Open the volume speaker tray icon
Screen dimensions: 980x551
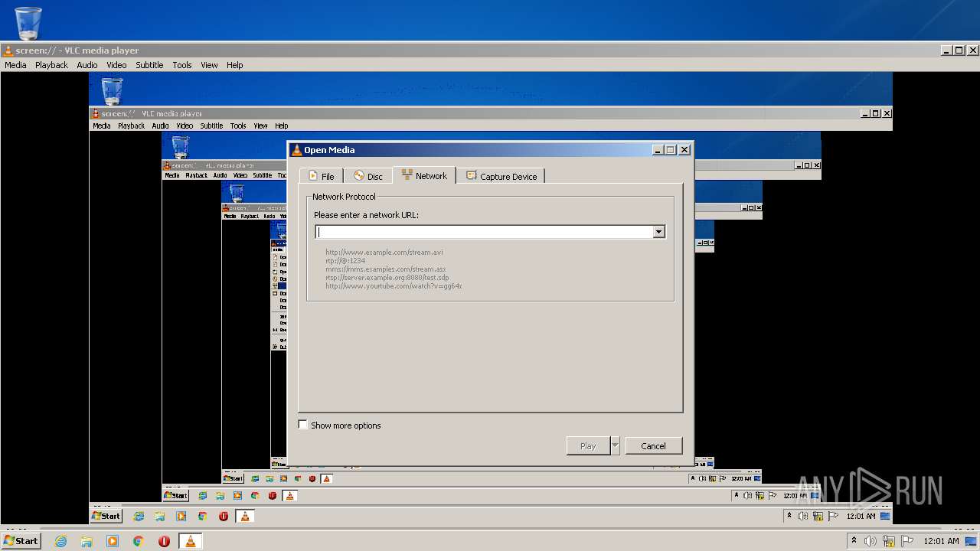pyautogui.click(x=871, y=541)
